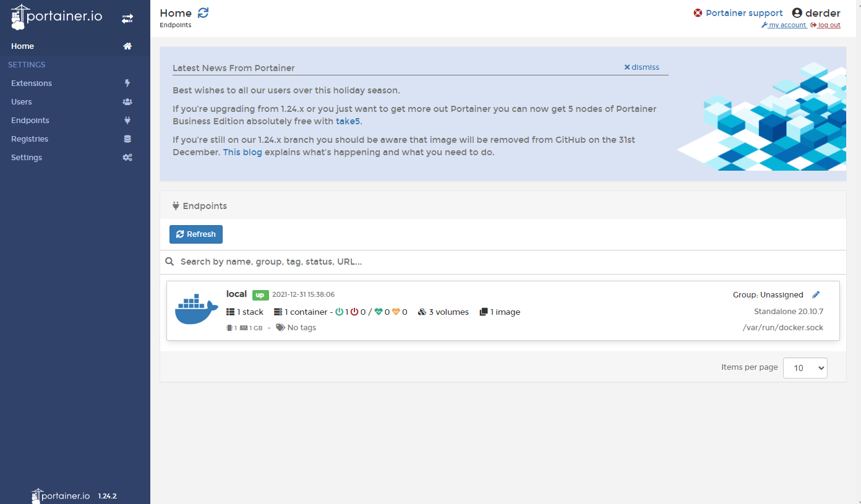Image resolution: width=861 pixels, height=504 pixels.
Task: Click the red stopped power icon
Action: (x=354, y=312)
